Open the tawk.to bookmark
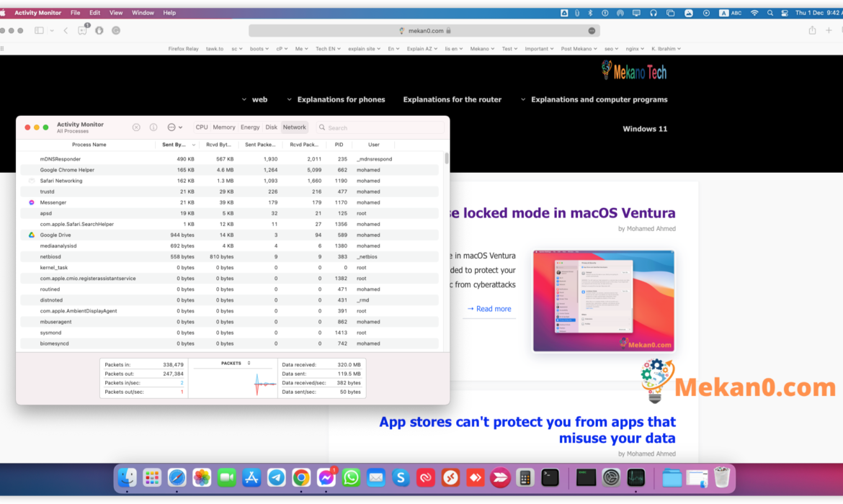The width and height of the screenshot is (843, 504). (x=215, y=48)
